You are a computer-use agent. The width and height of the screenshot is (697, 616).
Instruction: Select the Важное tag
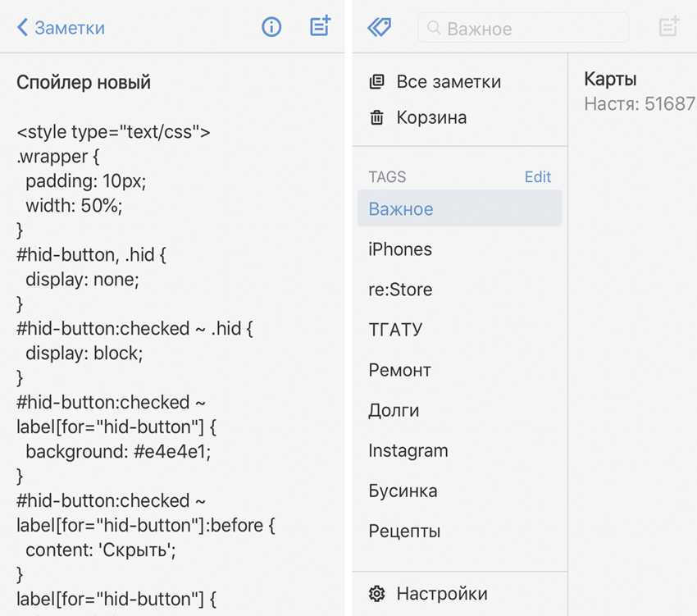coord(401,209)
